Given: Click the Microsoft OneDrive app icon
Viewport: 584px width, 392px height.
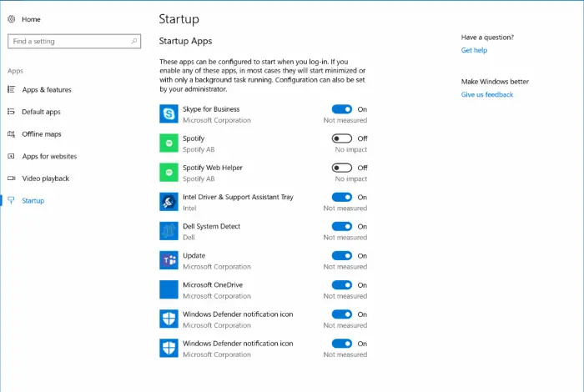Looking at the screenshot, I should pyautogui.click(x=169, y=289).
